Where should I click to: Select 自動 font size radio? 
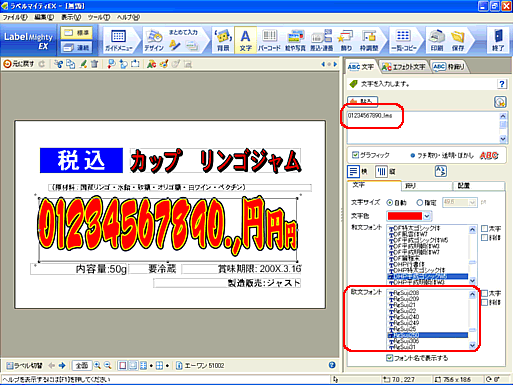coord(389,202)
